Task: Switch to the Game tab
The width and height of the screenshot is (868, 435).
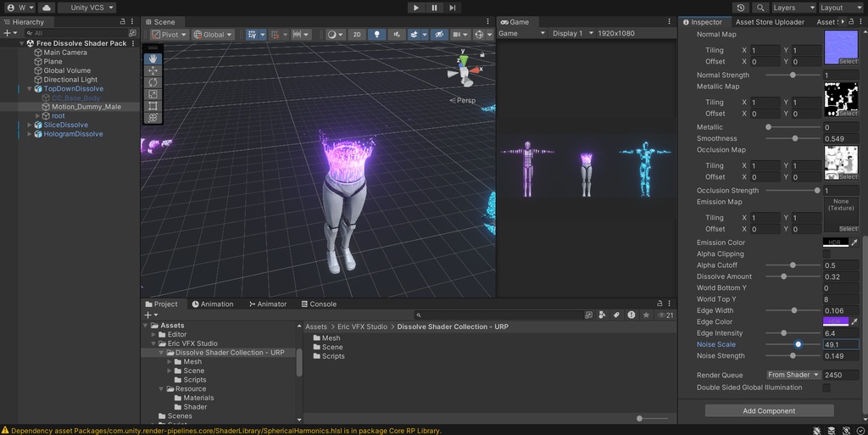Action: click(515, 21)
